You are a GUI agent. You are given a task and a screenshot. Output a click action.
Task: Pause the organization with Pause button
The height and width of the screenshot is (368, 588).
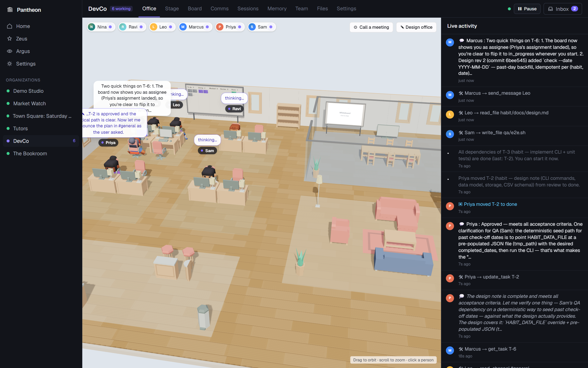(527, 9)
